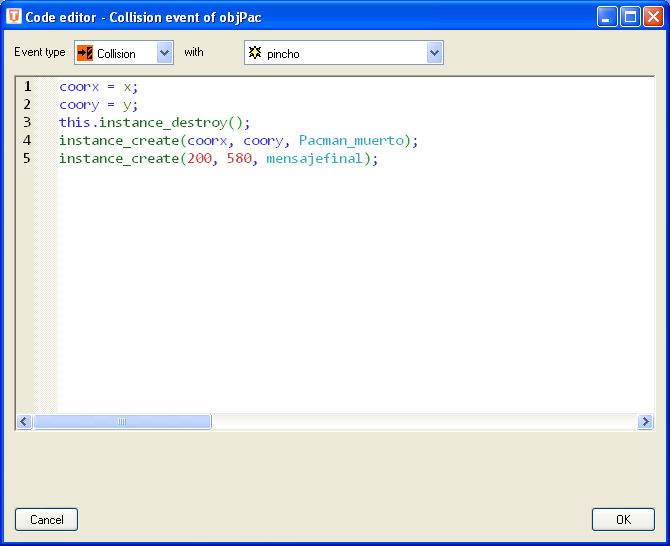Open the Event type dropdown arrow
The width and height of the screenshot is (670, 546).
coord(165,53)
